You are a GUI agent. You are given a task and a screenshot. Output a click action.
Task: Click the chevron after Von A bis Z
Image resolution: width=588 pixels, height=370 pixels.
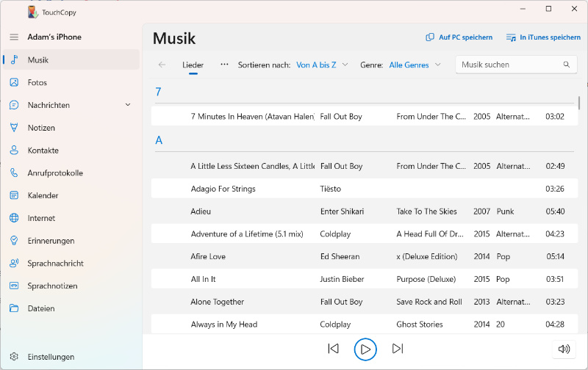(x=345, y=65)
